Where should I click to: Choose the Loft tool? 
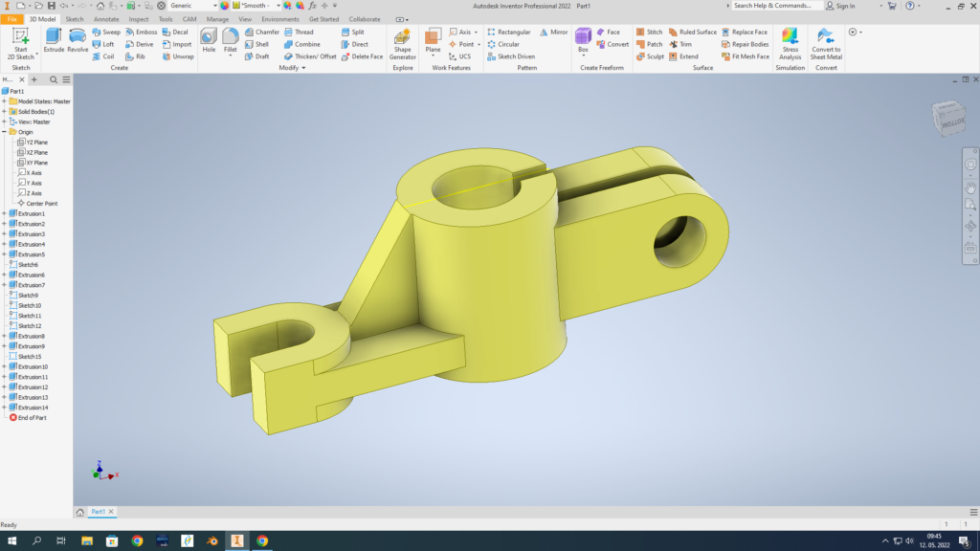[x=103, y=44]
